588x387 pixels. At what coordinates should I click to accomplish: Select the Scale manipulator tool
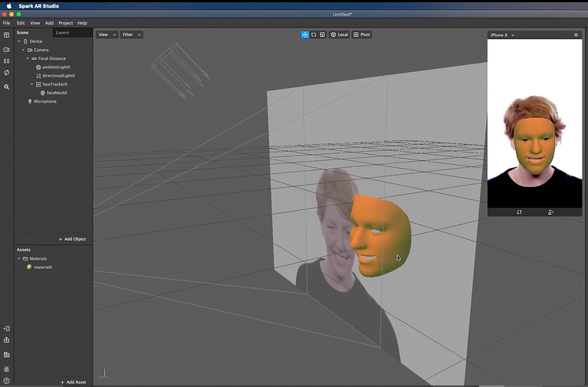(322, 34)
